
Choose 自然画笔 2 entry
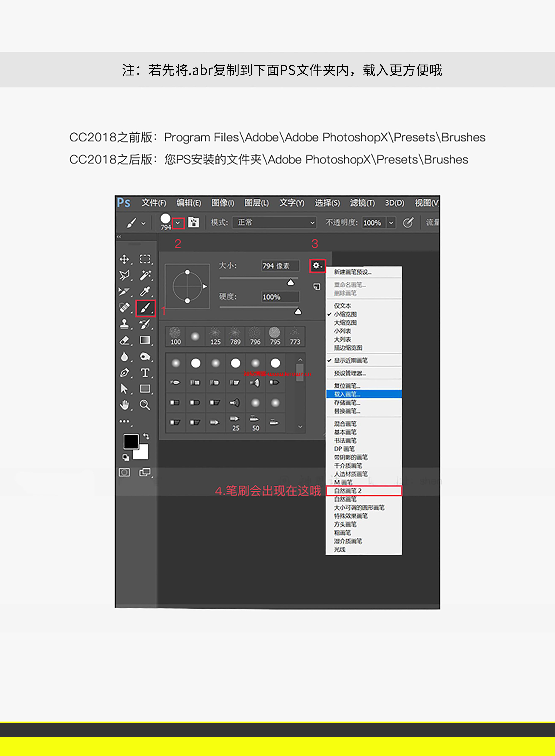[x=364, y=491]
